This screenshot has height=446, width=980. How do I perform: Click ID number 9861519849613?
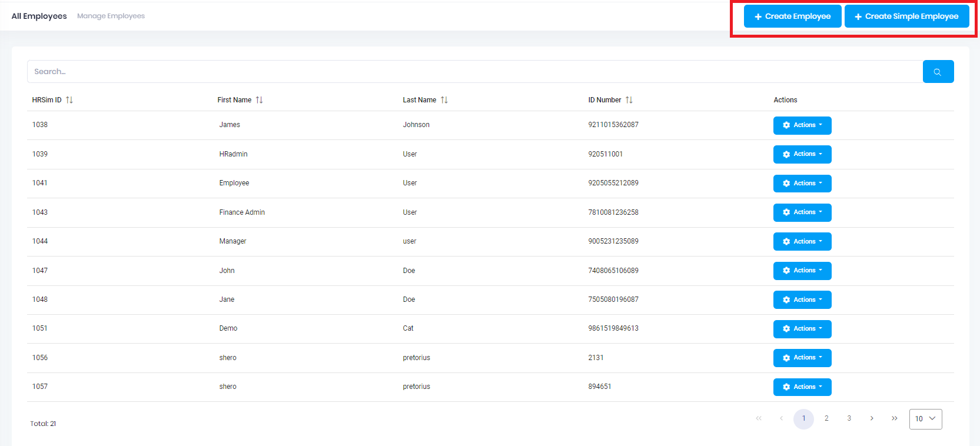[613, 328]
